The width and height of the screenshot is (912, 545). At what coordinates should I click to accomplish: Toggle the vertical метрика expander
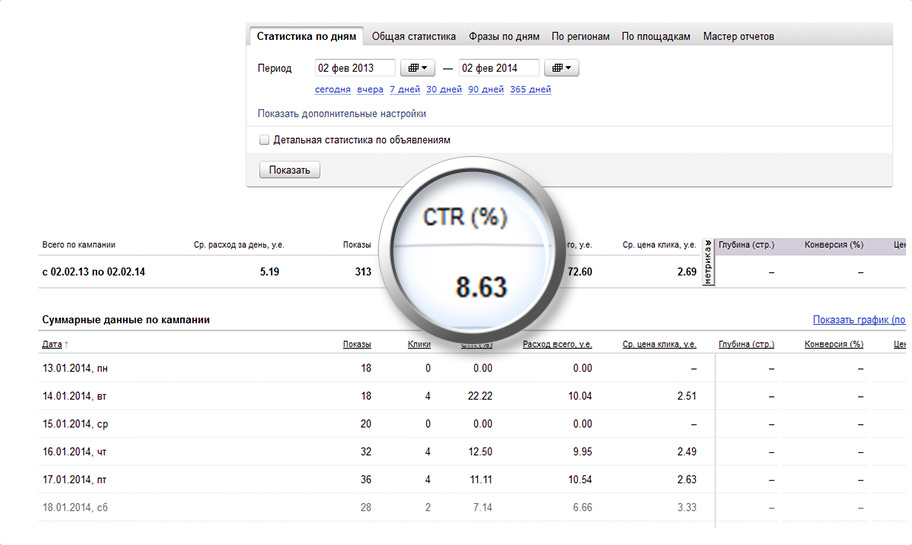pyautogui.click(x=708, y=262)
